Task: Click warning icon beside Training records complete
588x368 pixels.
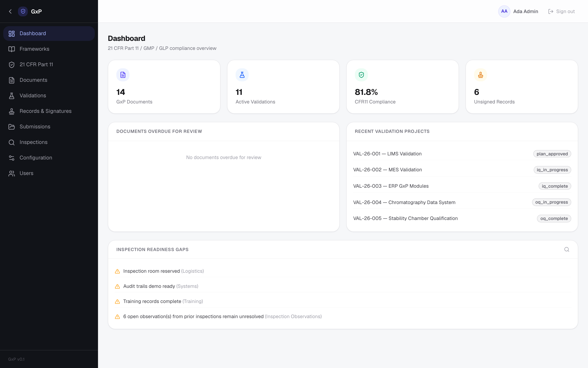Action: pyautogui.click(x=117, y=302)
